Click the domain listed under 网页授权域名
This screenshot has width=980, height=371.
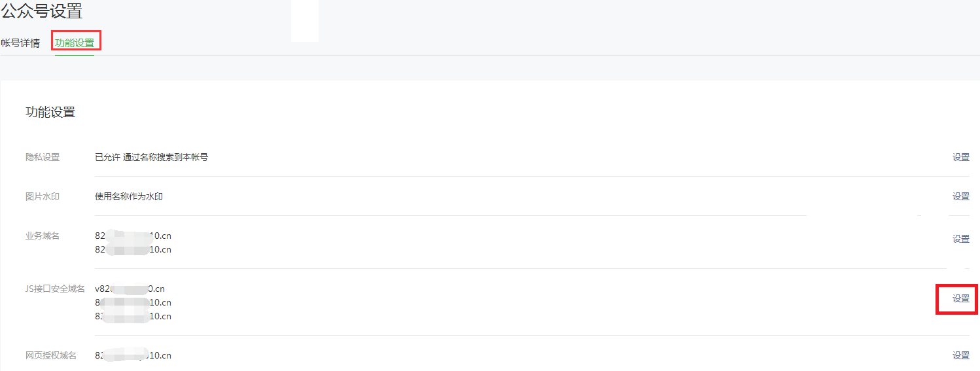(x=133, y=355)
